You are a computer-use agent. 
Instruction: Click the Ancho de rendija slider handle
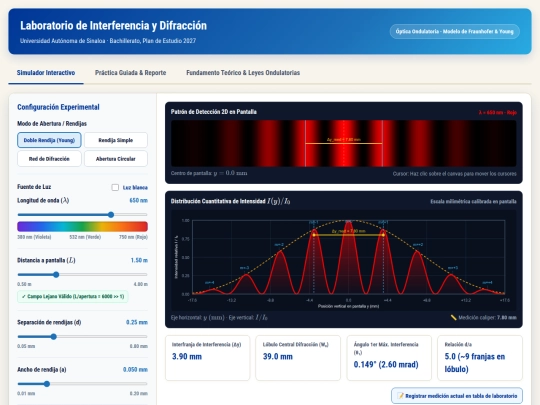47,384
